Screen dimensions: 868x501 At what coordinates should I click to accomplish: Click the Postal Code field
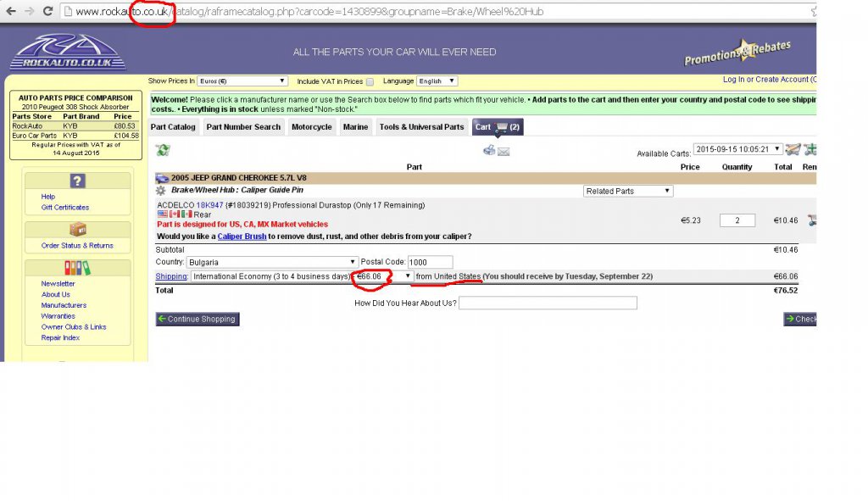pyautogui.click(x=430, y=263)
